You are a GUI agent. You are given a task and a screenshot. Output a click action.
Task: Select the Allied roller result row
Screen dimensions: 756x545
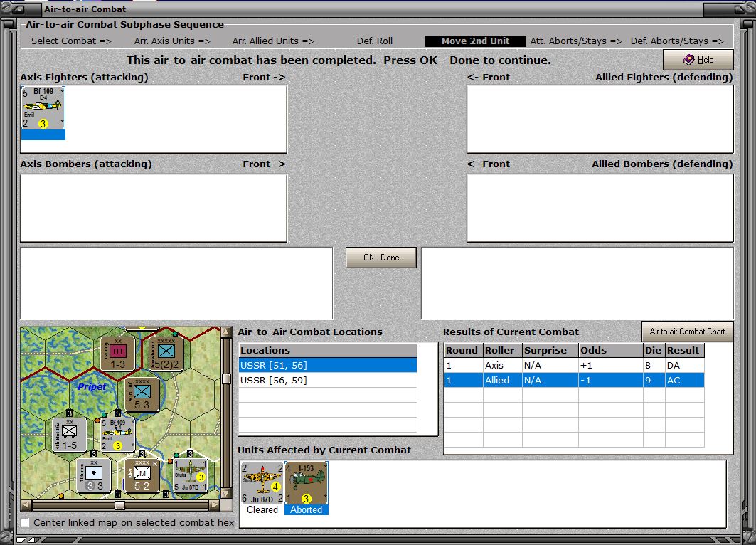[x=574, y=380]
